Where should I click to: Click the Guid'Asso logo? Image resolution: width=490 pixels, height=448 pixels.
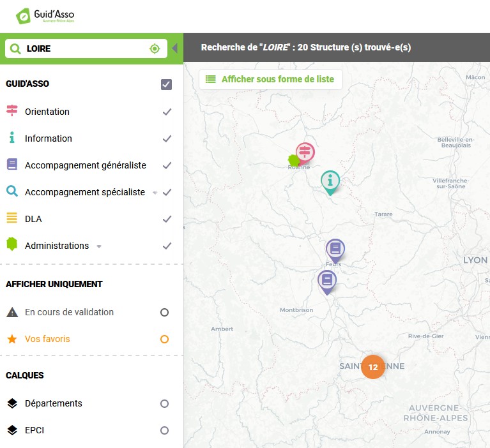click(x=45, y=15)
